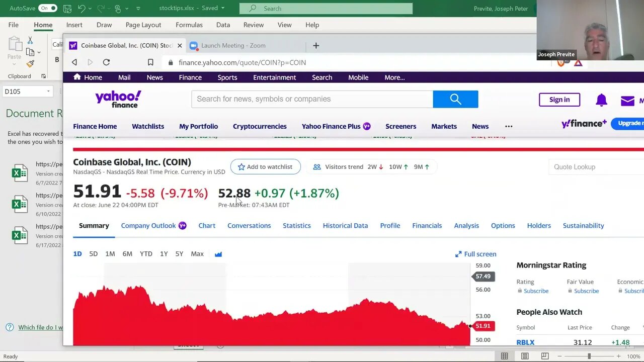This screenshot has width=644, height=362.
Task: Click the Excel Redo icon
Action: [100, 9]
